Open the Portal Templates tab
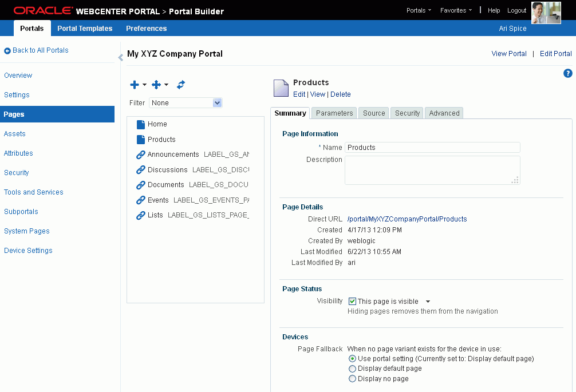This screenshot has height=392, width=576. tap(85, 28)
